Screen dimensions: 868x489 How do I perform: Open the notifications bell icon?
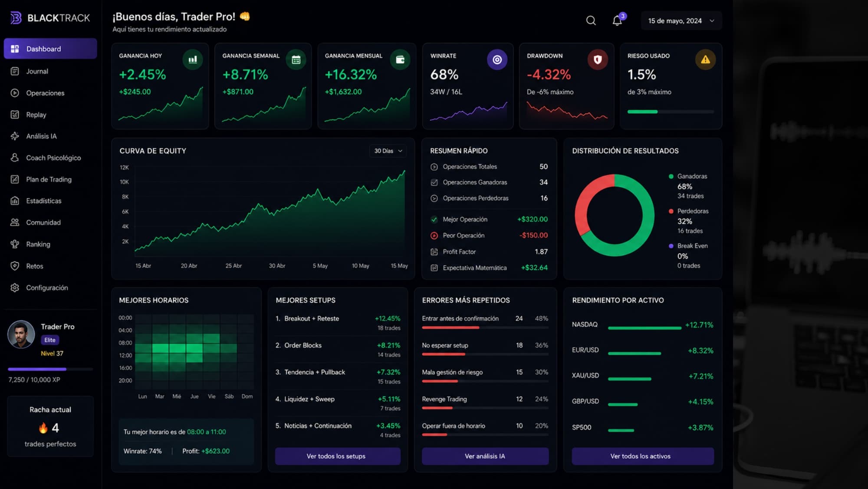617,20
